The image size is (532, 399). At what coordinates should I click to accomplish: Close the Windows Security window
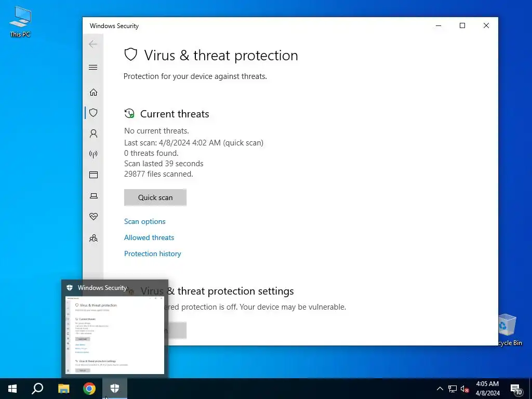coord(486,25)
